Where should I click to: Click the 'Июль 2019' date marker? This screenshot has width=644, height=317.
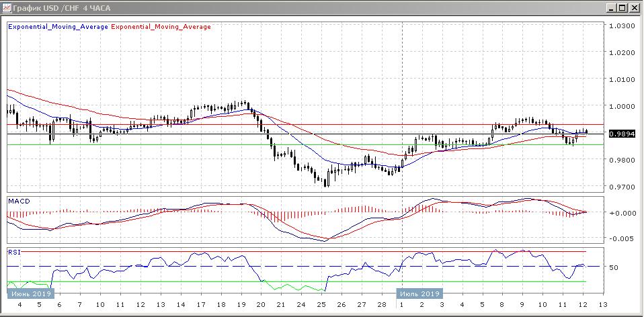(x=419, y=293)
